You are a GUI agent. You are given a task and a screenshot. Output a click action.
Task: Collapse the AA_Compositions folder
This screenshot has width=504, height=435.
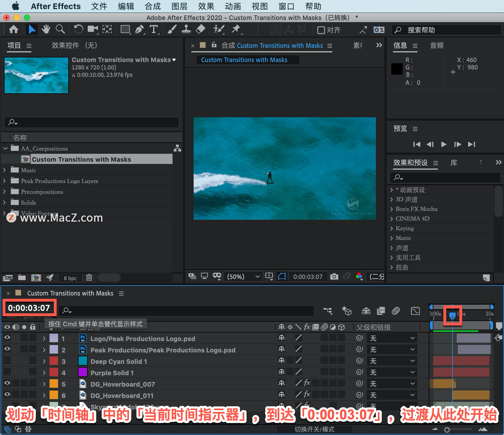pos(5,148)
